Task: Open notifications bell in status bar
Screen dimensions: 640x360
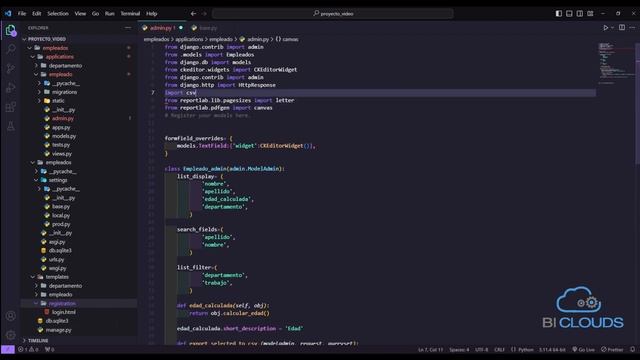Action: tap(632, 349)
